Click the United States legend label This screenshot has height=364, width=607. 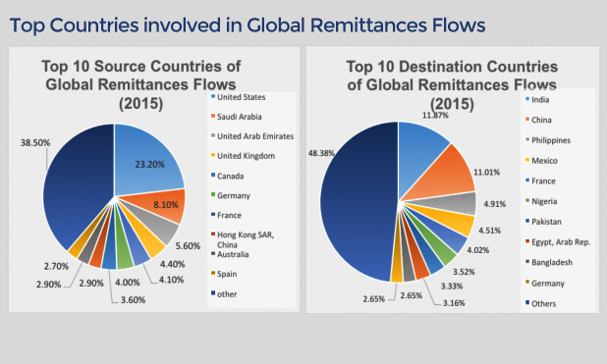point(242,97)
